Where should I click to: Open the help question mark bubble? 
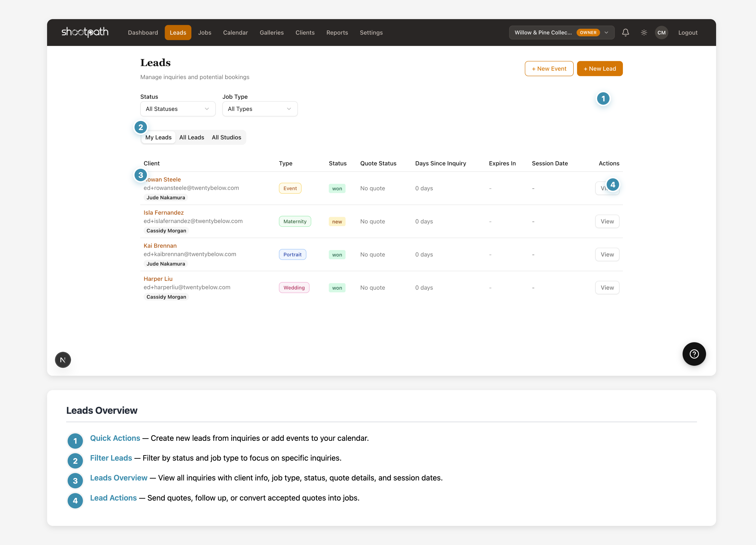pyautogui.click(x=694, y=354)
